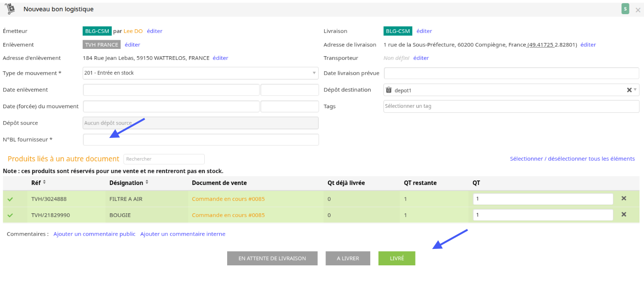This screenshot has height=285, width=644.
Task: Click Ajouter un commentaire interne
Action: click(183, 234)
